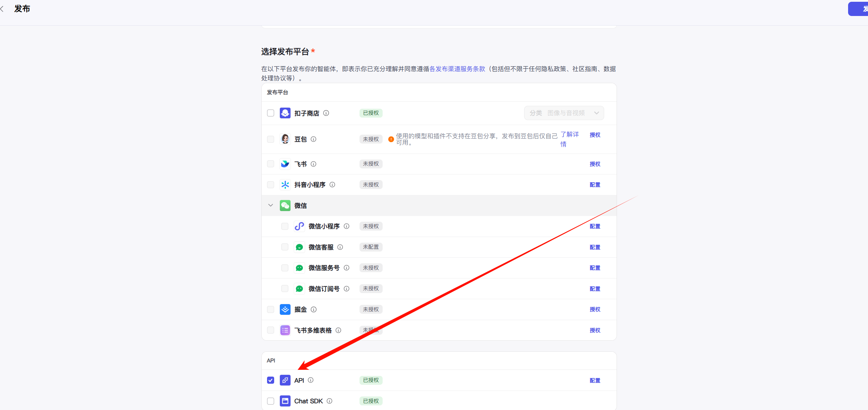Uncheck the API checkbox
This screenshot has height=410, width=868.
(x=271, y=380)
